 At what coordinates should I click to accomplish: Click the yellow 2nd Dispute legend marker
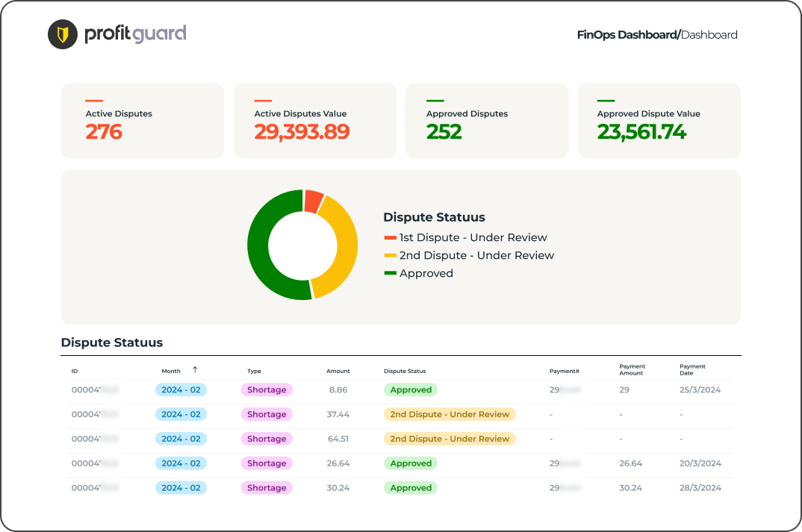(390, 256)
